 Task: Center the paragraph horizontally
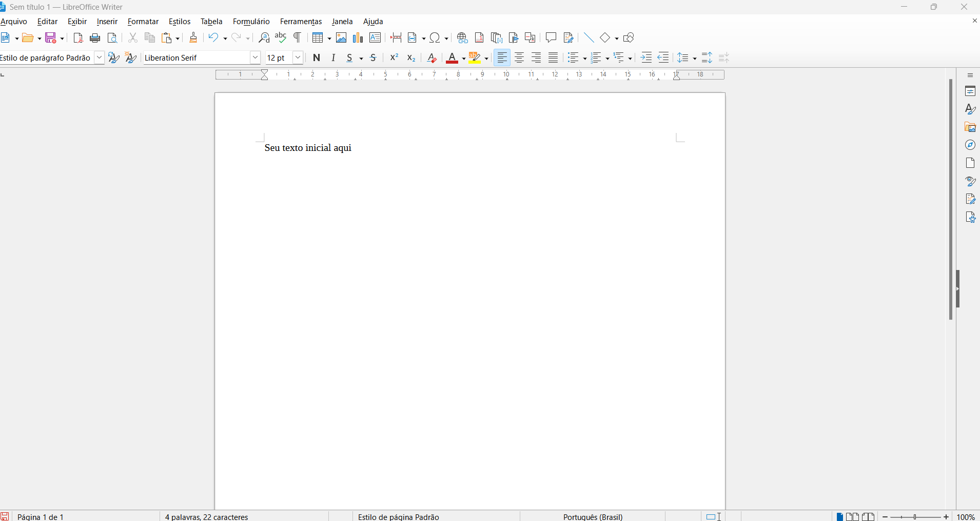(x=519, y=57)
